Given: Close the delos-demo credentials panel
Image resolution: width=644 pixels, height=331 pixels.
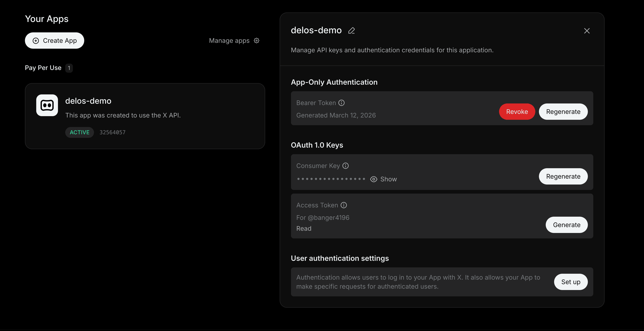Looking at the screenshot, I should 587,31.
